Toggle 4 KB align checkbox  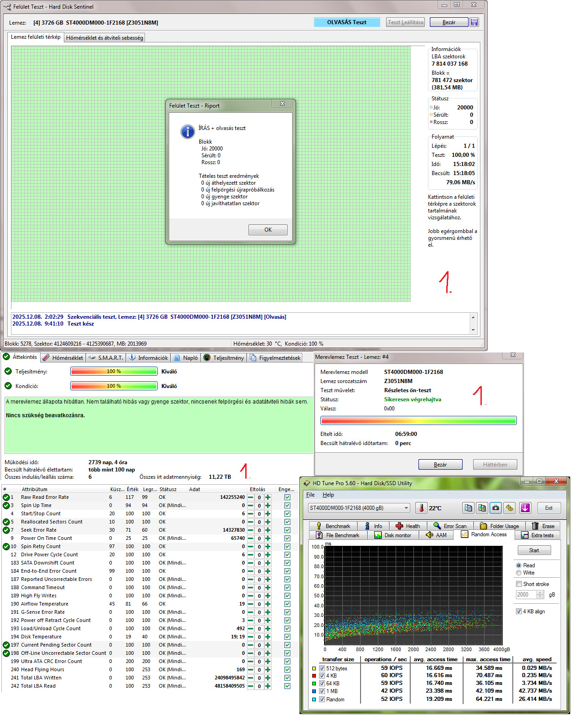click(519, 611)
